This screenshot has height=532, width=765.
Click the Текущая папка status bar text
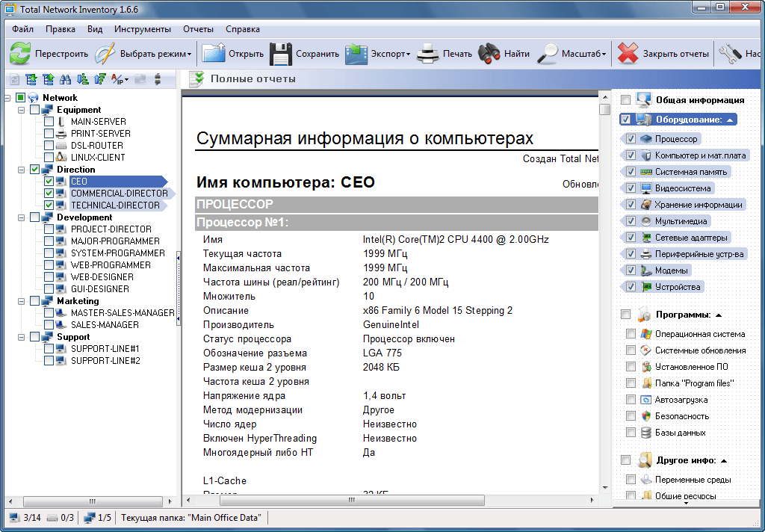(x=191, y=517)
